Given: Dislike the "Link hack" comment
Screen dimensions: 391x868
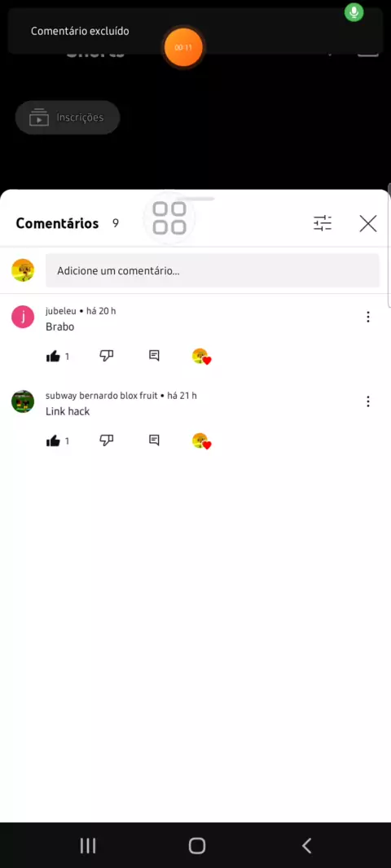Looking at the screenshot, I should pos(107,441).
